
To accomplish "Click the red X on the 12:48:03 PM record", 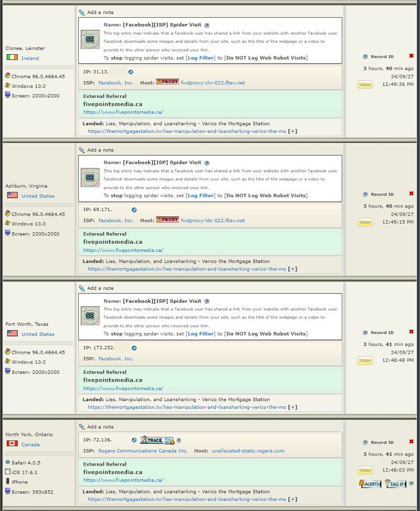I will [x=411, y=442].
